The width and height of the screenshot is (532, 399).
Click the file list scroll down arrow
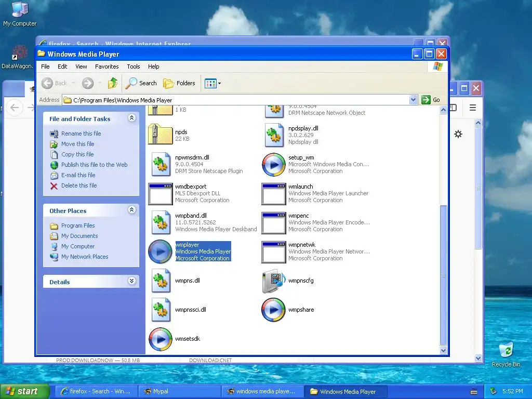point(443,351)
